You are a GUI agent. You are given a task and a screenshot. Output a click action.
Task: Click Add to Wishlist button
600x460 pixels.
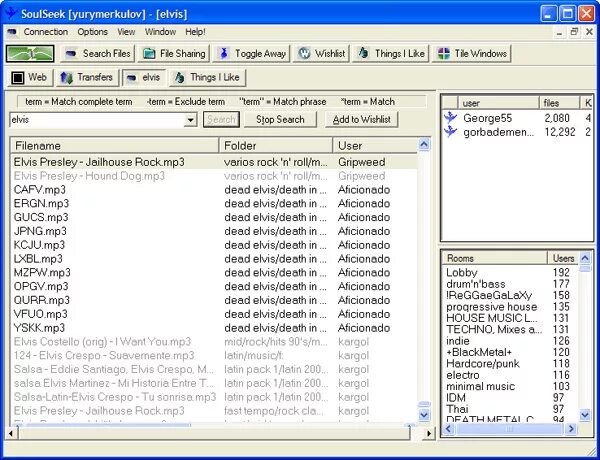[x=362, y=120]
